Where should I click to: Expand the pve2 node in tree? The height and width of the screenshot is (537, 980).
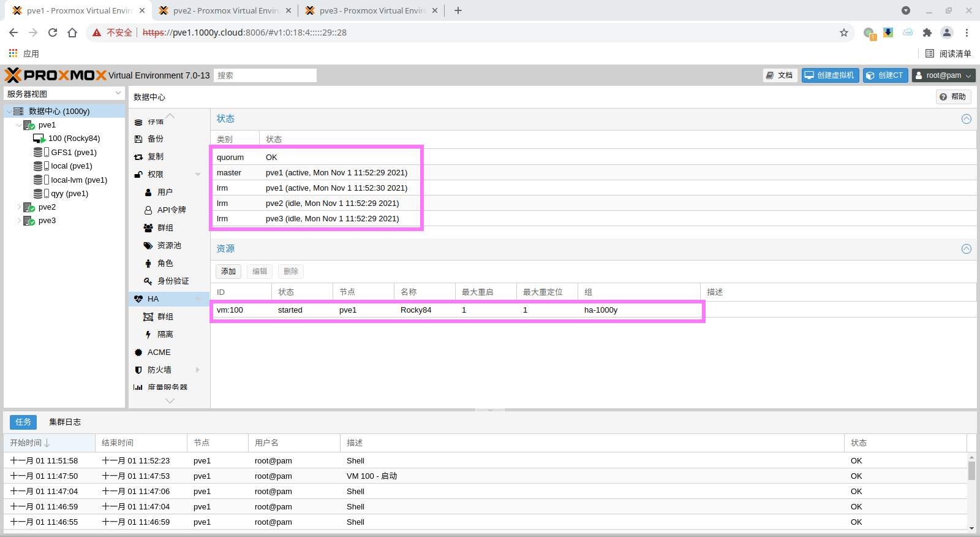point(19,207)
